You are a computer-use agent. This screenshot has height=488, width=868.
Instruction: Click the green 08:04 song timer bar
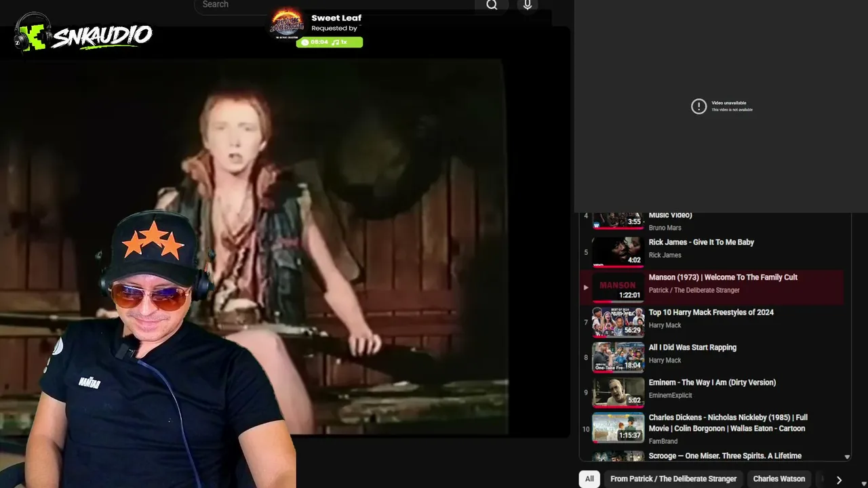pos(330,42)
